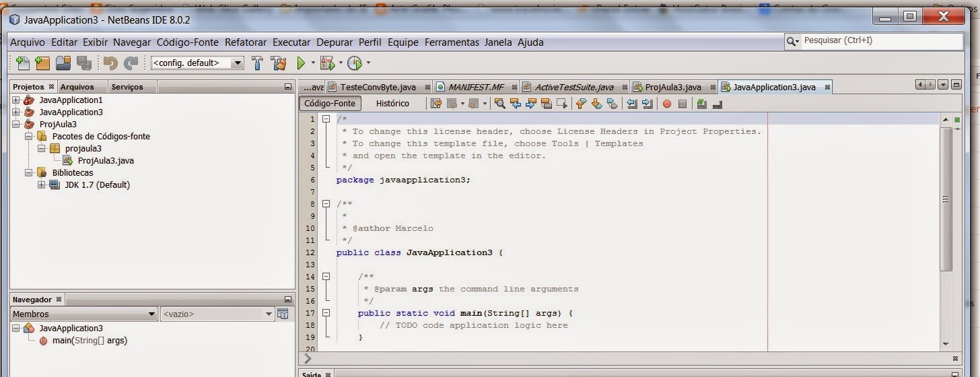Click the Open Project folder icon
Screen dimensions: 980x377
63,63
